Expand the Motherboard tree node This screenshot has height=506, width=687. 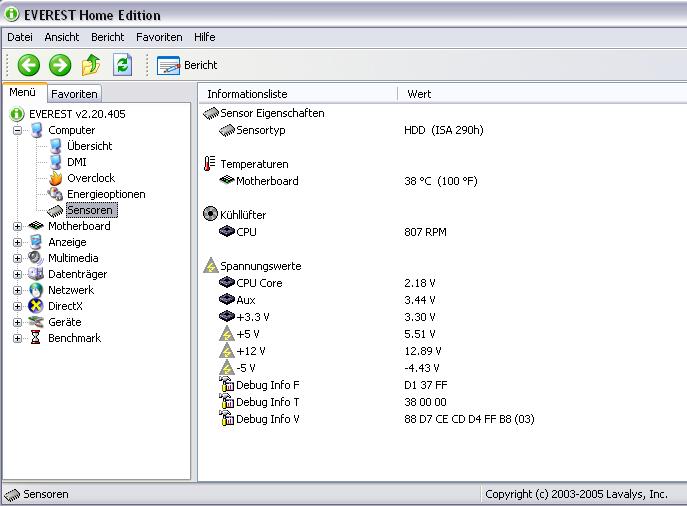point(17,226)
